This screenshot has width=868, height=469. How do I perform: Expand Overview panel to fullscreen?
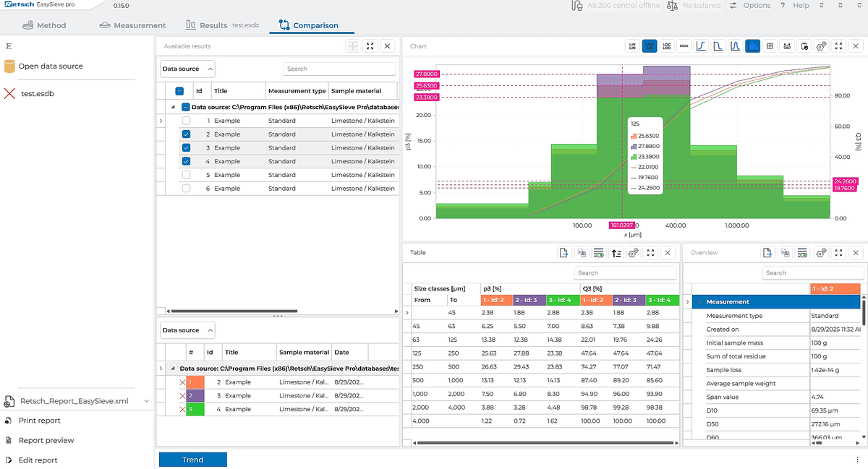coord(838,253)
